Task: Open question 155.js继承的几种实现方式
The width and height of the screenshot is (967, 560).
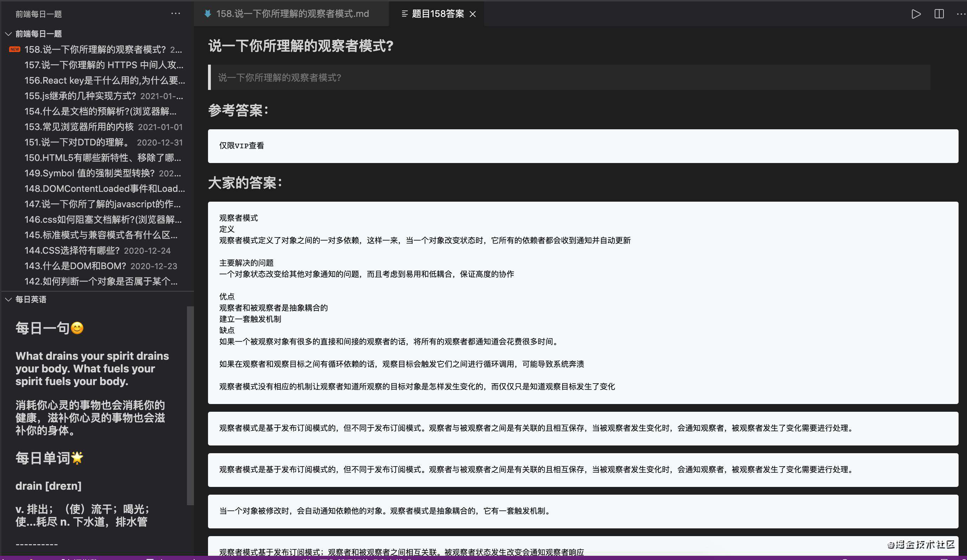Action: [97, 96]
